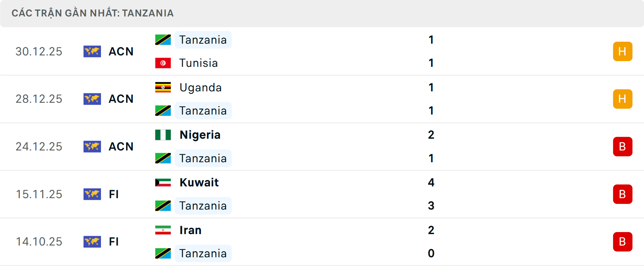Expand the Kuwait vs Tanzania match row
This screenshot has height=266, width=644.
point(322,194)
